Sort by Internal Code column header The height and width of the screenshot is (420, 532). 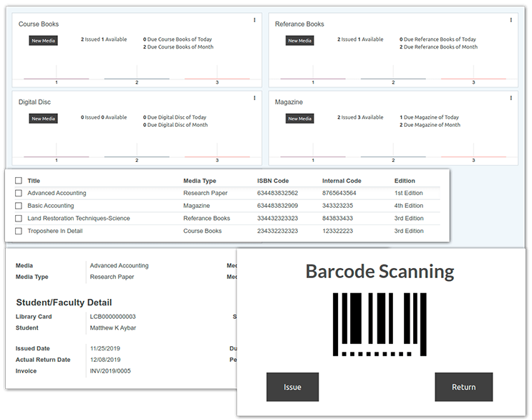(x=342, y=181)
